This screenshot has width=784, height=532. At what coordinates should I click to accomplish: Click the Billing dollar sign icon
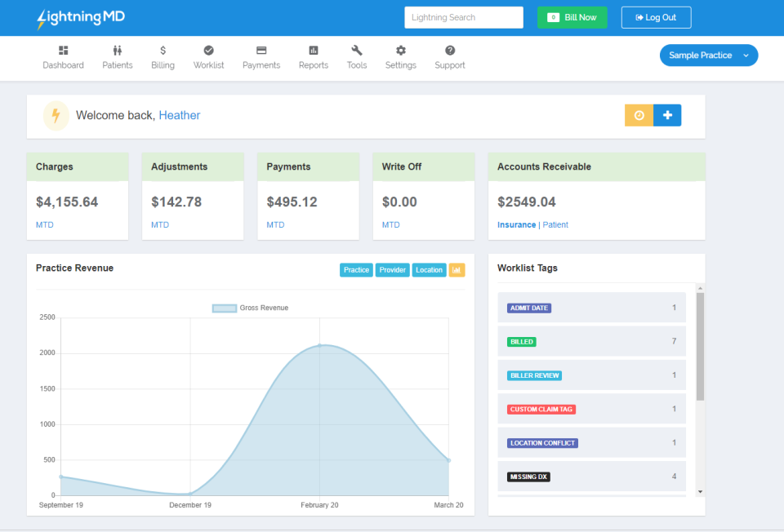[163, 51]
